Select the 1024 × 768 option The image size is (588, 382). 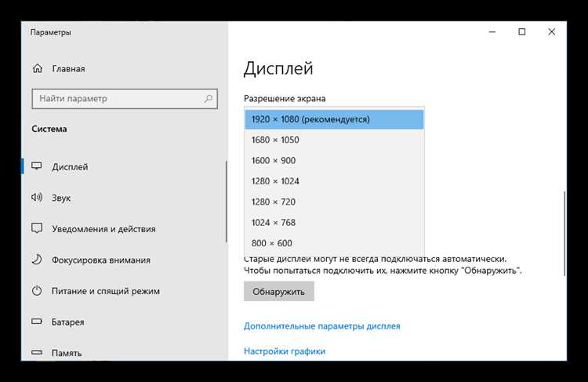[334, 223]
